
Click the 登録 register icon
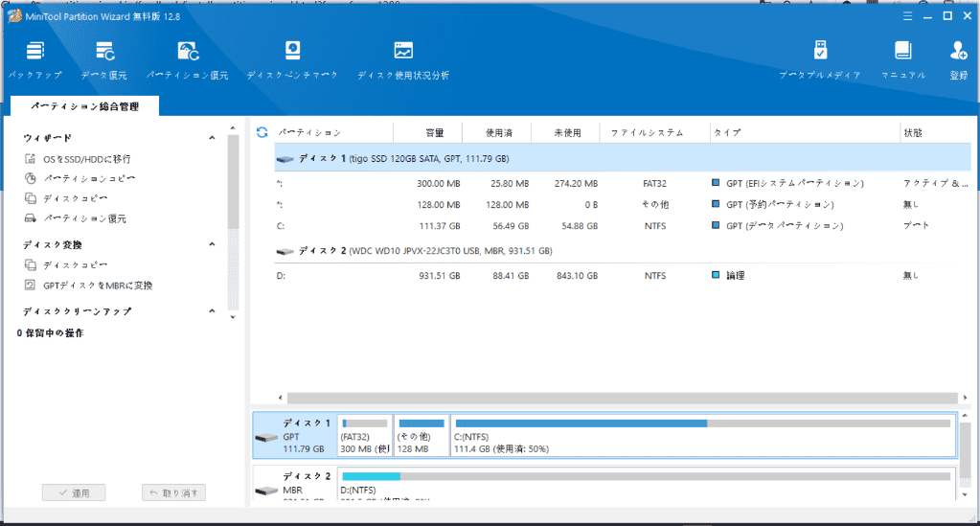959,60
